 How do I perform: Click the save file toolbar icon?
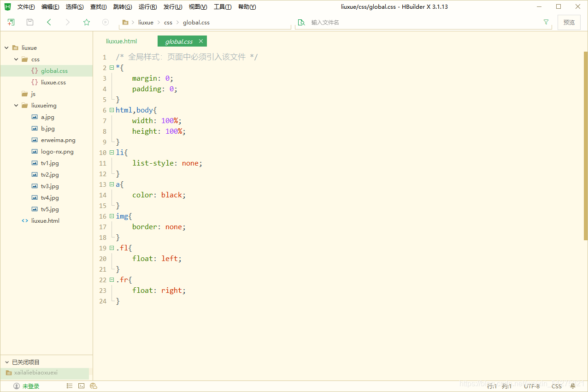pos(30,22)
